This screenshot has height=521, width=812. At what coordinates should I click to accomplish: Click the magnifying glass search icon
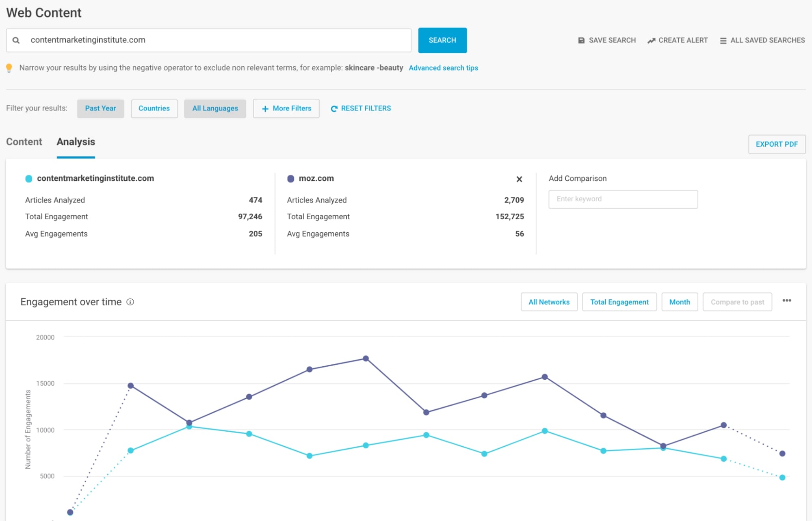(15, 40)
